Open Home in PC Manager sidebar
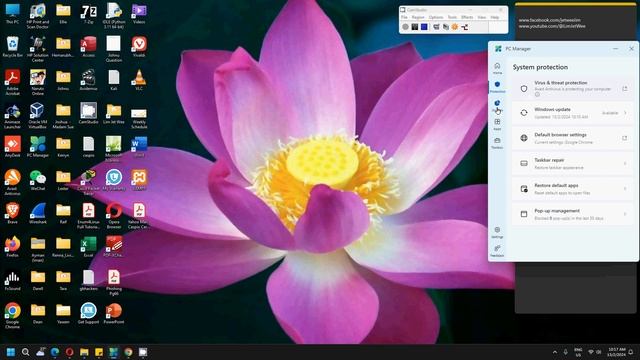640x360 pixels. (x=497, y=68)
